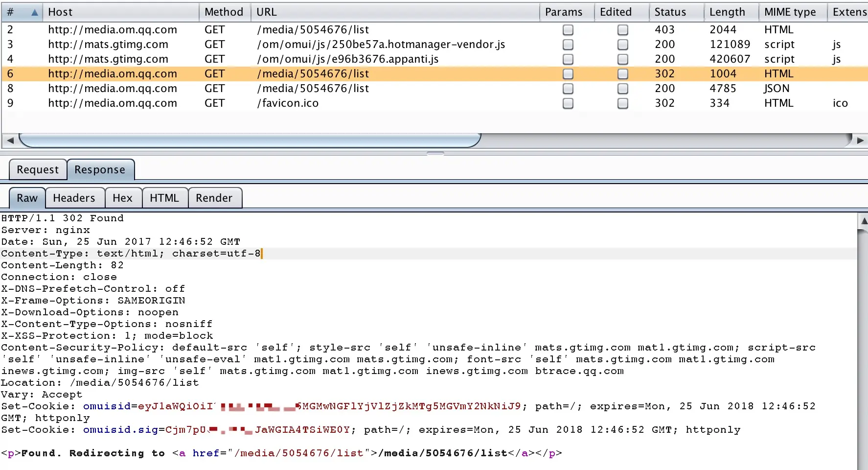Viewport: 868px width, 470px height.
Task: Sort by Edited column header
Action: pos(621,12)
